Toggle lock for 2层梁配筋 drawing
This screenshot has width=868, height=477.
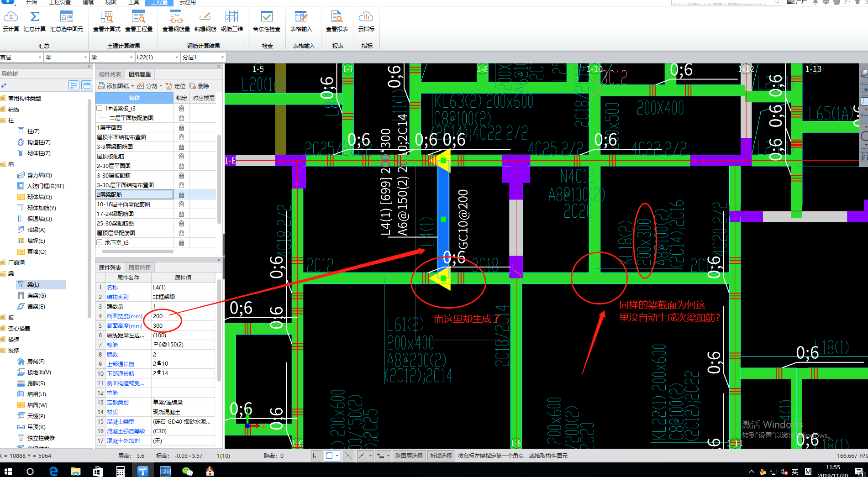pos(181,194)
